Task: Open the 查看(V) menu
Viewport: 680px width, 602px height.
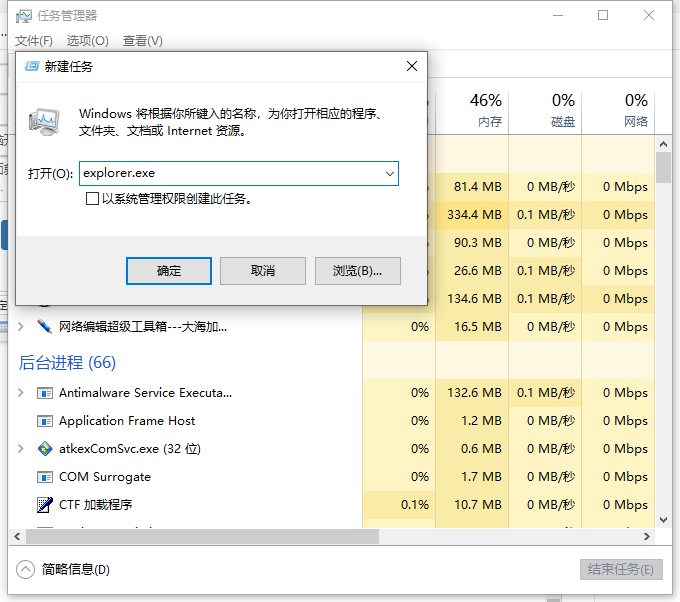Action: tap(143, 41)
